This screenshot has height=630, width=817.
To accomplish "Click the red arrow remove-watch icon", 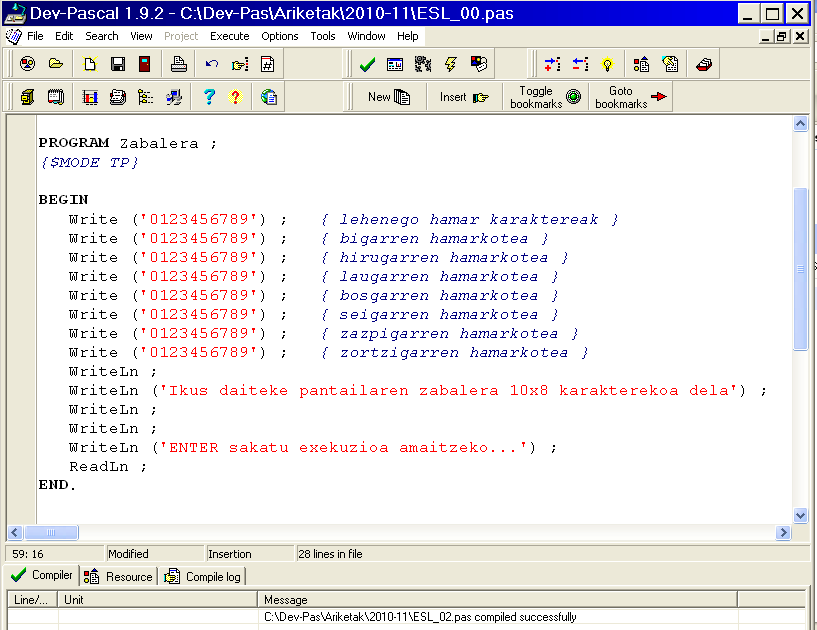I will (580, 64).
